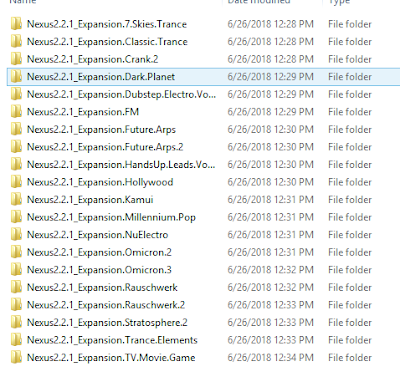Click the date cell in Kamui row
The width and height of the screenshot is (400, 387).
[x=270, y=200]
